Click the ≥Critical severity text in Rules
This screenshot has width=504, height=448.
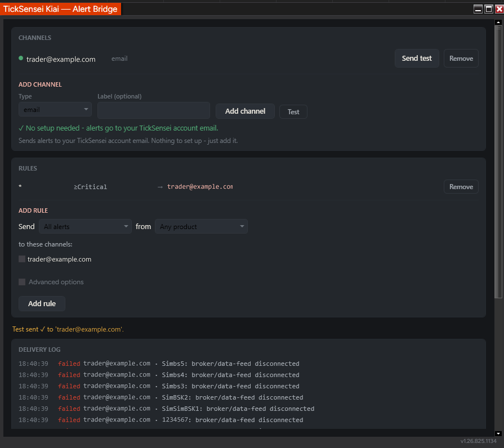point(90,187)
